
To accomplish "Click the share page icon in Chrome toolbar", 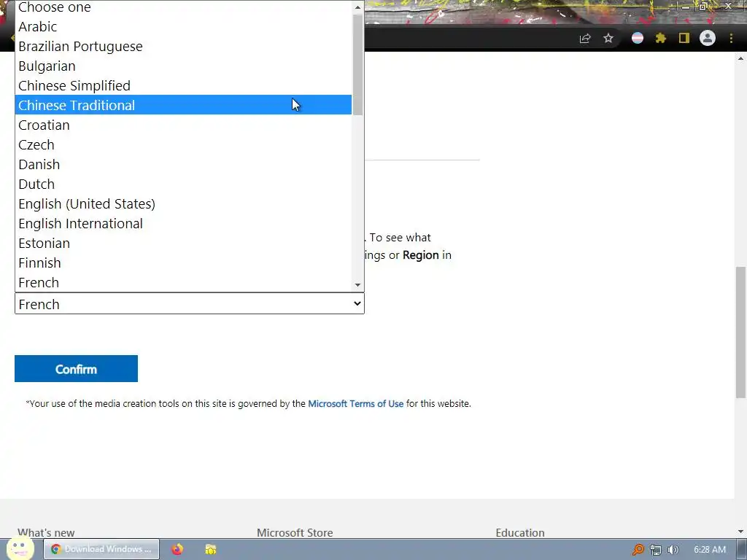I will tap(585, 39).
